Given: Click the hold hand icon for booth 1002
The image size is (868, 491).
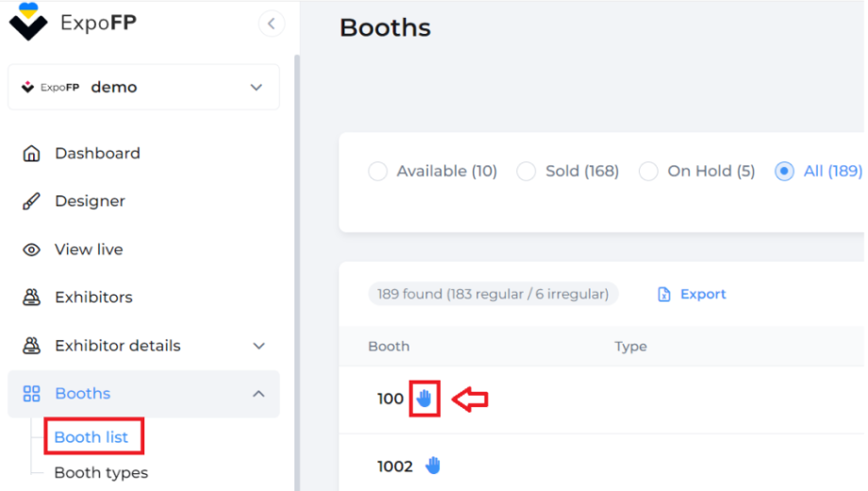Looking at the screenshot, I should tap(433, 466).
